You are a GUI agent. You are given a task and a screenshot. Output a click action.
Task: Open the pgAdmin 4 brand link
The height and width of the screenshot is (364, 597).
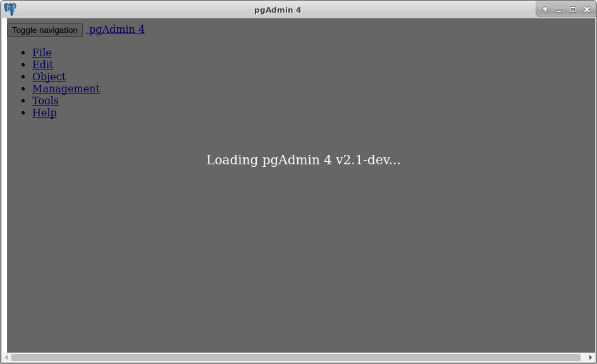(116, 29)
